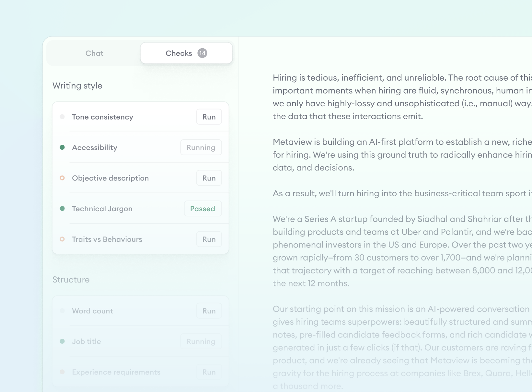
Task: Run the Word count check
Action: coord(209,311)
